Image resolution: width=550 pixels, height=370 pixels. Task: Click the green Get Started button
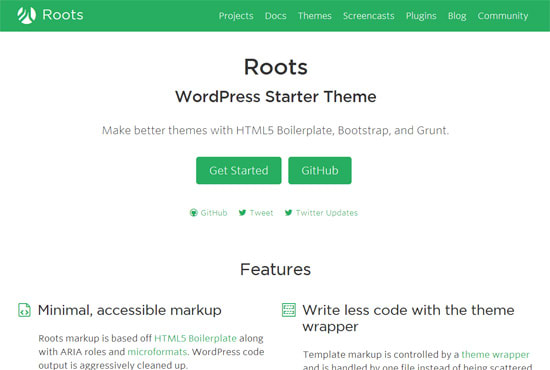click(x=239, y=170)
